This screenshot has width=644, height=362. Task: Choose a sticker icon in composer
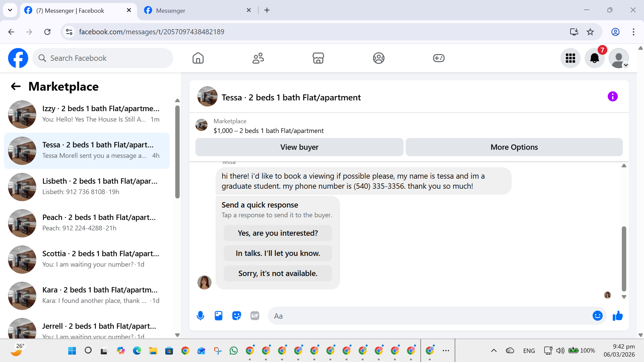point(236,316)
